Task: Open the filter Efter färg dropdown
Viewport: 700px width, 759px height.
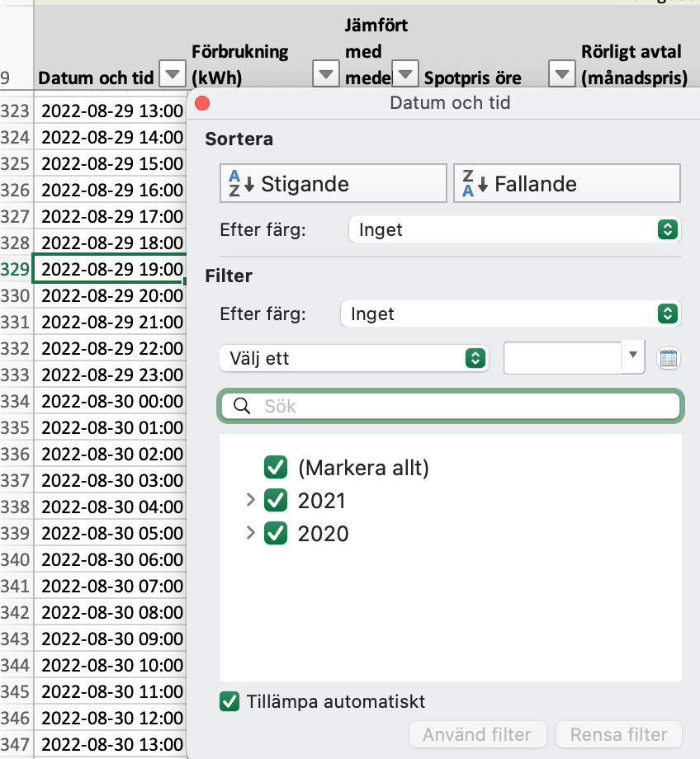Action: click(x=511, y=313)
